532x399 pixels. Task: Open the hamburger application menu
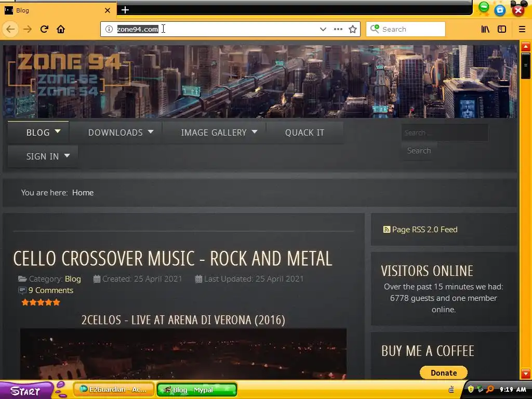coord(522,29)
